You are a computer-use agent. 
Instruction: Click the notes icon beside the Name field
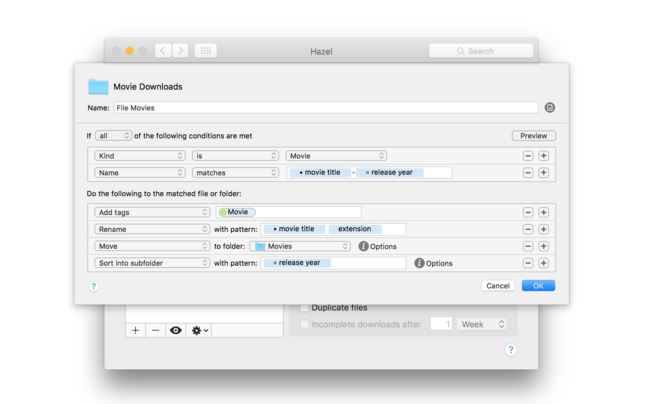pyautogui.click(x=550, y=108)
